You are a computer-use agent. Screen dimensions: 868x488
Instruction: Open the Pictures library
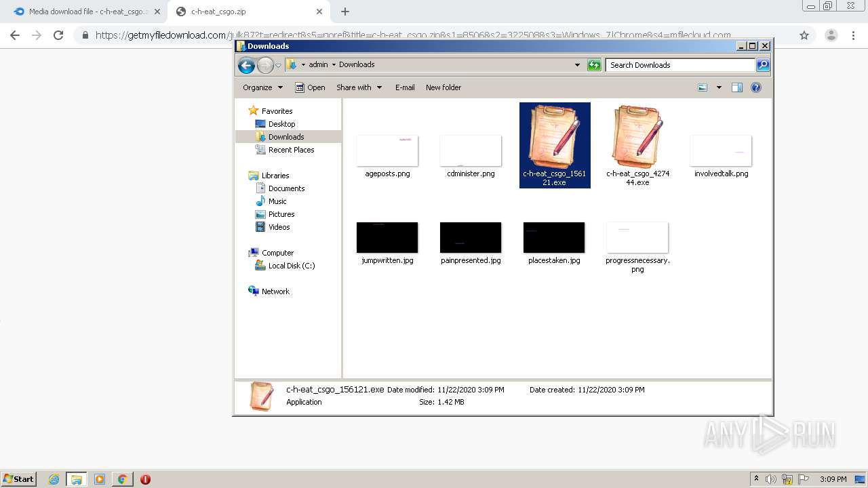pyautogui.click(x=281, y=214)
